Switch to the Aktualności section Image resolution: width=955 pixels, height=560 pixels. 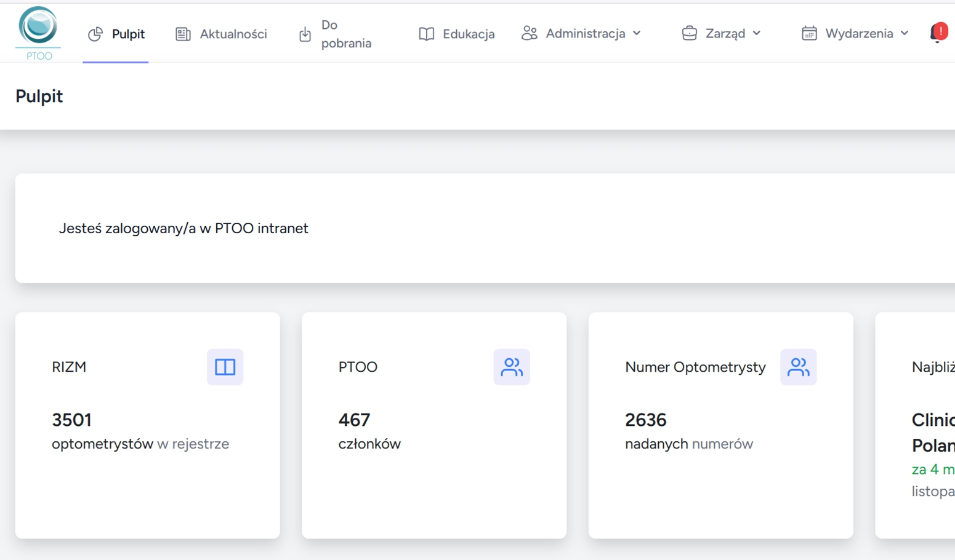pos(233,34)
